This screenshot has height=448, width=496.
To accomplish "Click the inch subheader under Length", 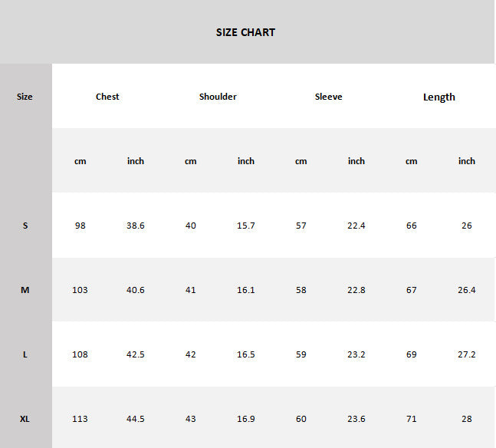I will (x=467, y=161).
